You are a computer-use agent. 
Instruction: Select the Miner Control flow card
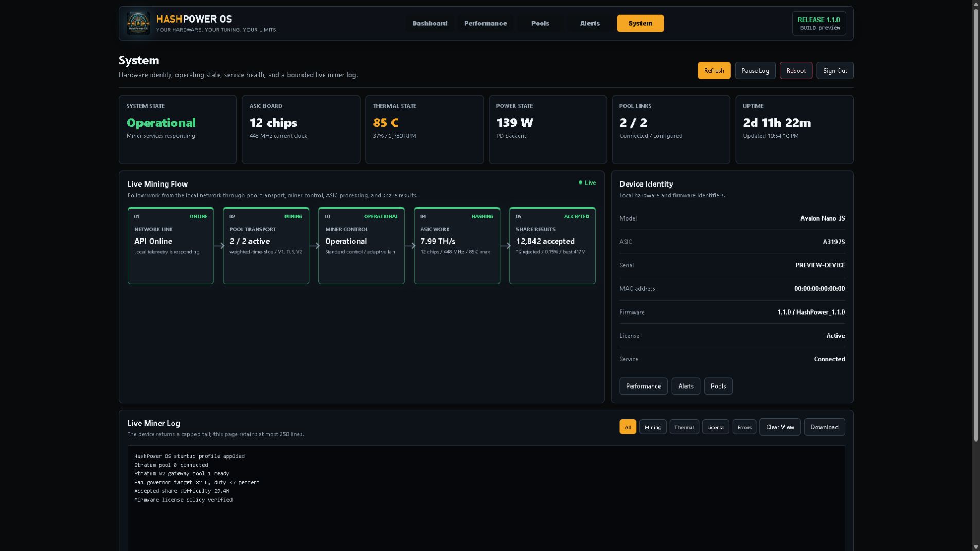click(361, 246)
